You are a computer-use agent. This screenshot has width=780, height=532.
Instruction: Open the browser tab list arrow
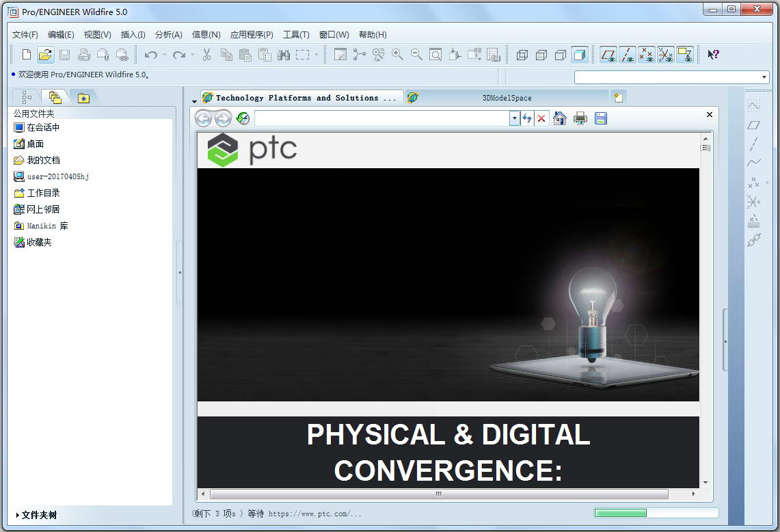pos(195,101)
